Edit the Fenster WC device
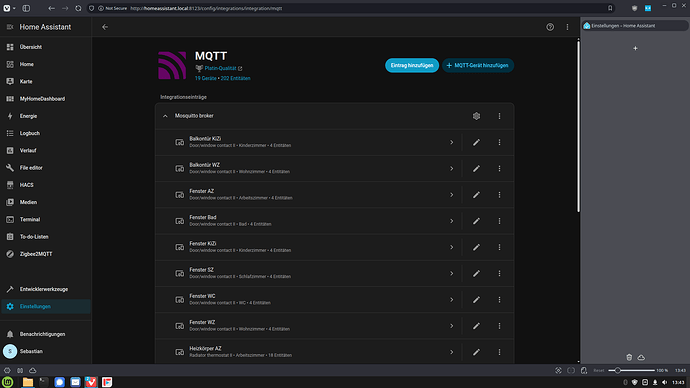690x388 pixels. [476, 300]
